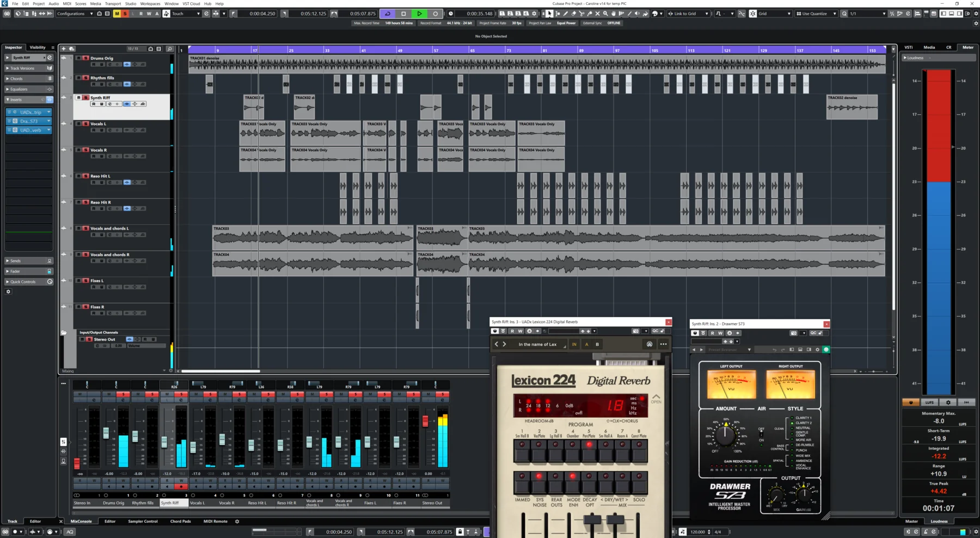The height and width of the screenshot is (538, 980).
Task: Select Lexicon preset slot A
Action: pos(586,344)
